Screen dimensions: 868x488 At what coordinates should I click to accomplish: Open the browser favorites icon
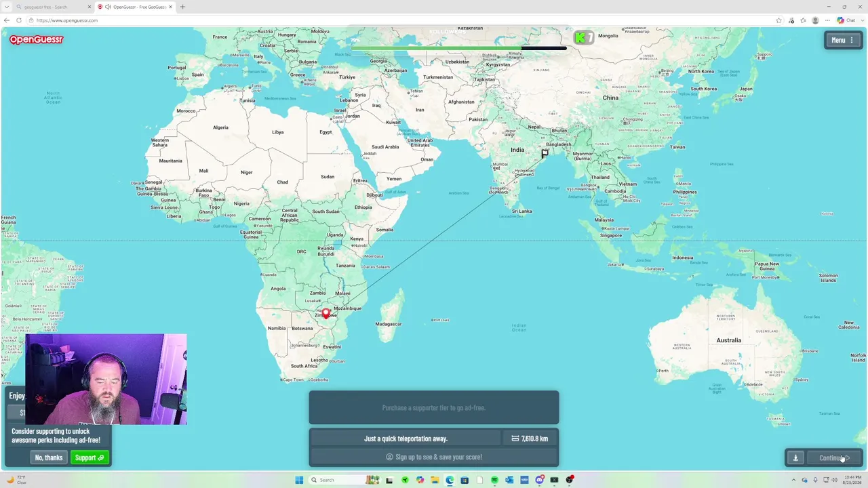point(803,20)
